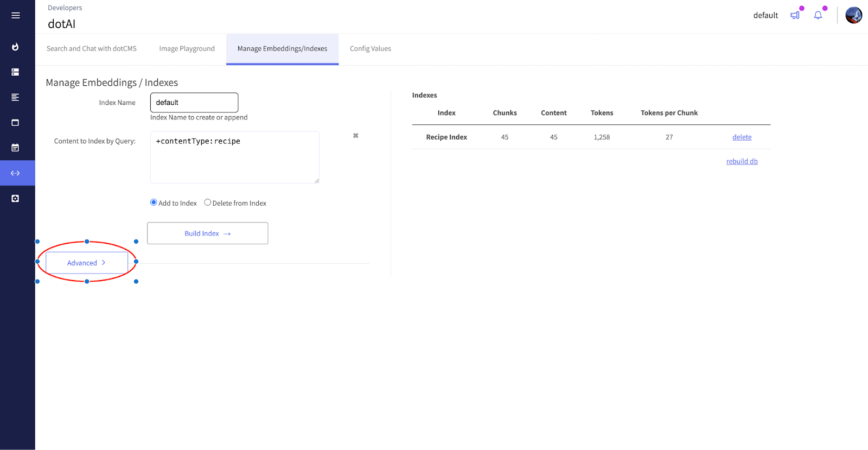The height and width of the screenshot is (450, 868).
Task: Open the hamburger menu in sidebar
Action: pyautogui.click(x=16, y=15)
